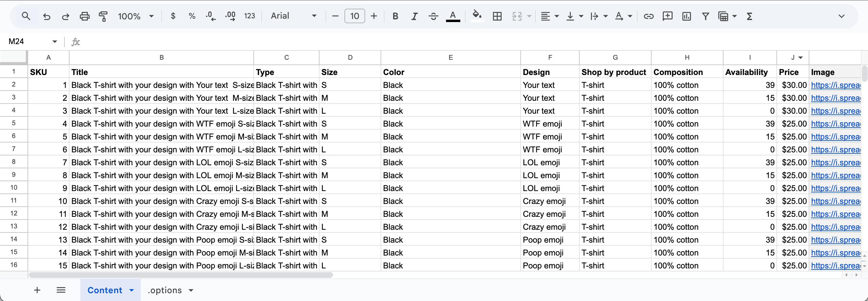Expand filter views dropdown arrow

coord(734,16)
